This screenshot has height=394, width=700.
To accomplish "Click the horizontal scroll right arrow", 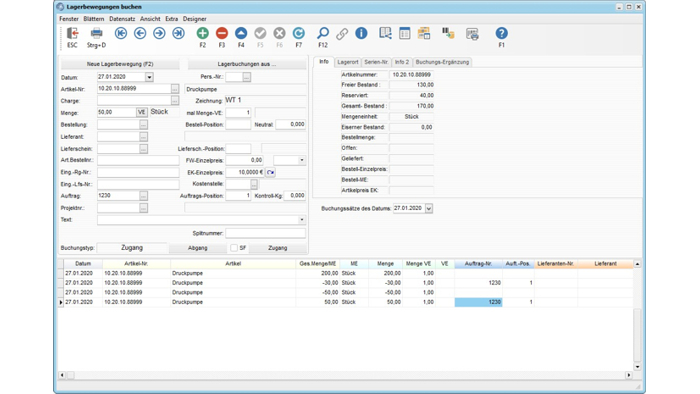I will pos(629,375).
